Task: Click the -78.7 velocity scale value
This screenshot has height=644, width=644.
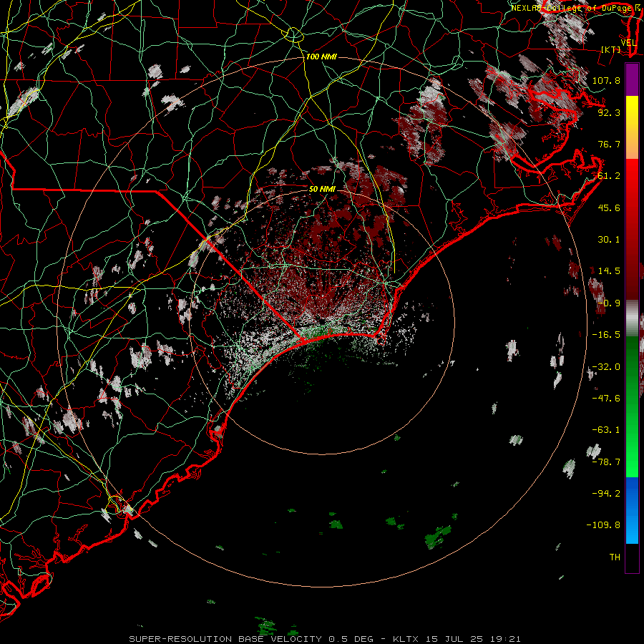Action: click(x=606, y=462)
